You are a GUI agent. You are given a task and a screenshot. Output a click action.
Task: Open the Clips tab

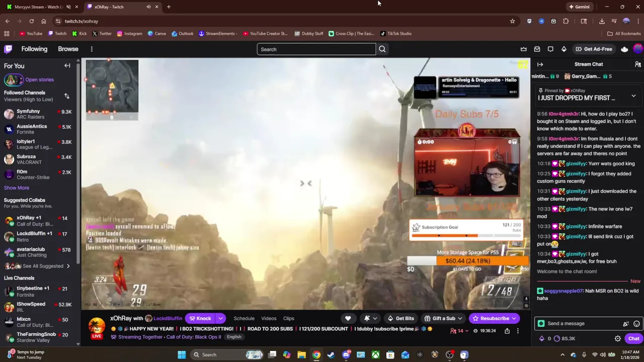point(288,318)
